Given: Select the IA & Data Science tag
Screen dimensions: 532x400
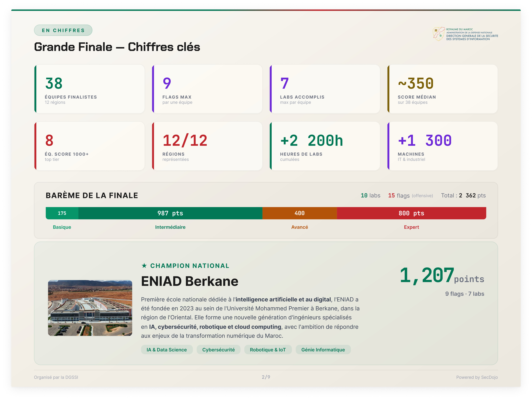Looking at the screenshot, I should point(167,350).
